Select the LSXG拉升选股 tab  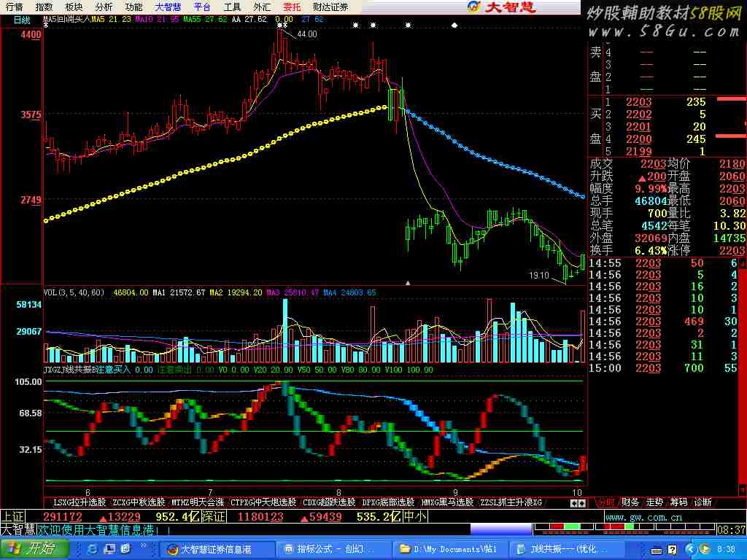tap(80, 502)
